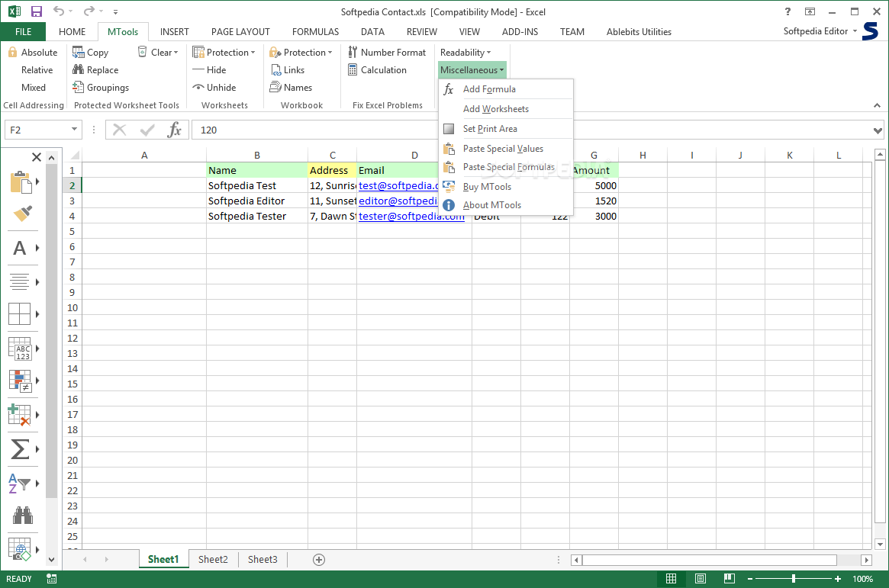
Task: Open the workbook Names tool
Action: pos(291,87)
